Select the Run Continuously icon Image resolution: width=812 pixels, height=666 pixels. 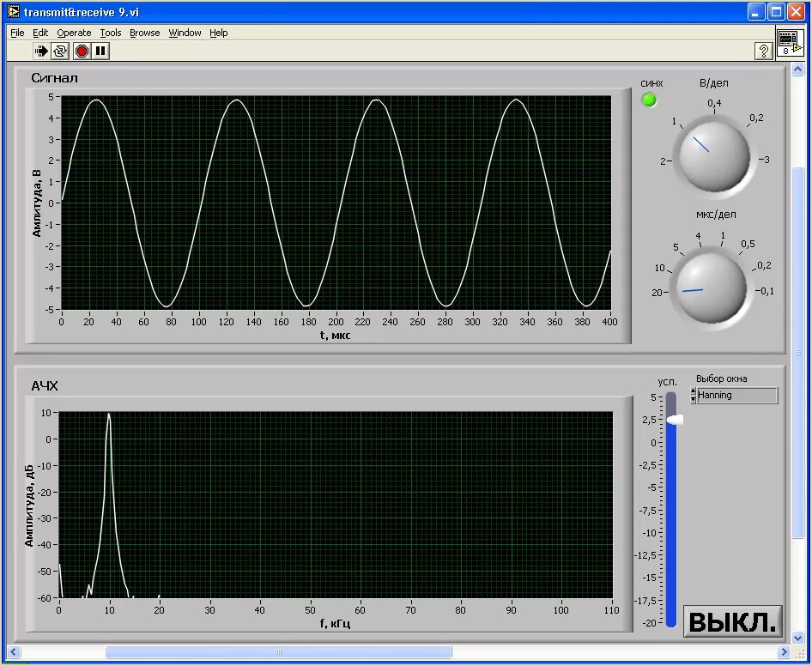pyautogui.click(x=60, y=51)
